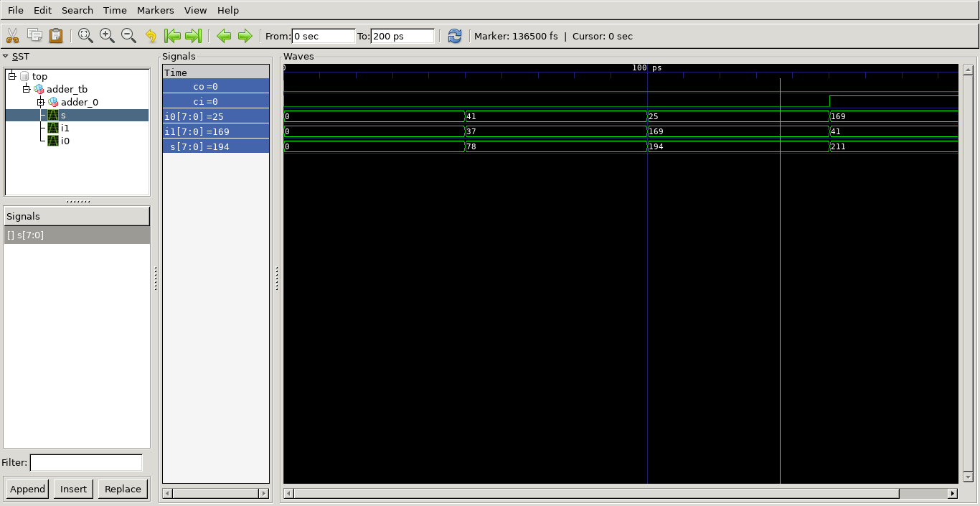This screenshot has height=506, width=980.
Task: Select the i0 signal in SST tree
Action: (65, 141)
